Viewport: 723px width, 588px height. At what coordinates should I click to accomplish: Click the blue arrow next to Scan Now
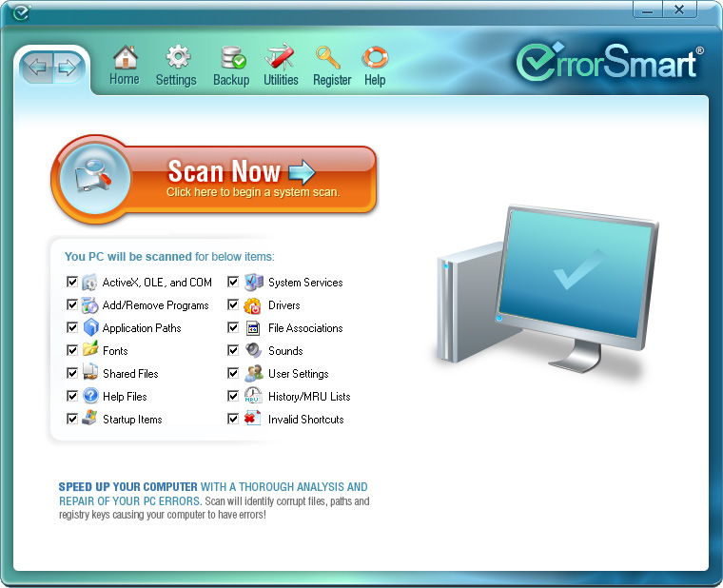point(302,172)
